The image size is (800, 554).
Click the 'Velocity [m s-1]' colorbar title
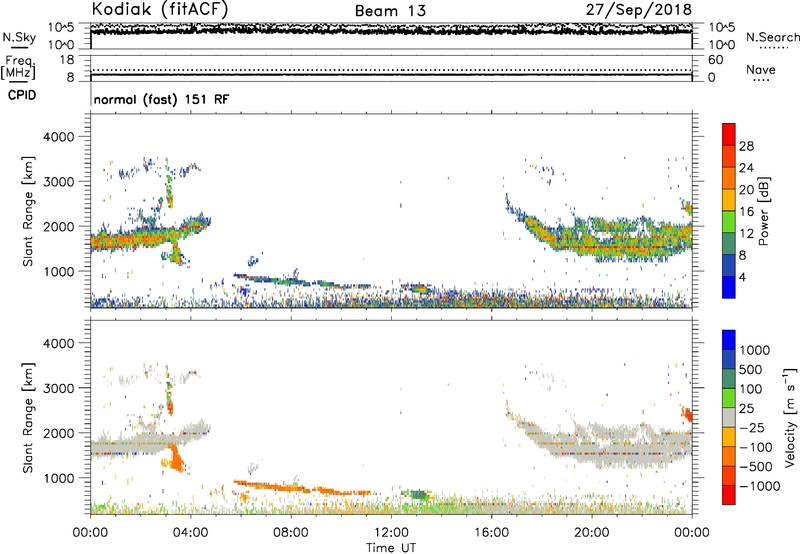point(790,417)
